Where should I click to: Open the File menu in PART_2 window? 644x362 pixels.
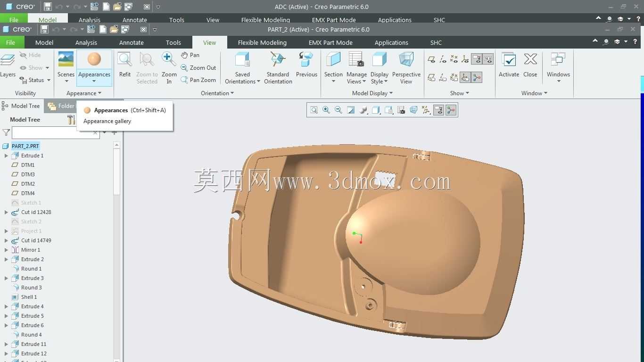(10, 42)
